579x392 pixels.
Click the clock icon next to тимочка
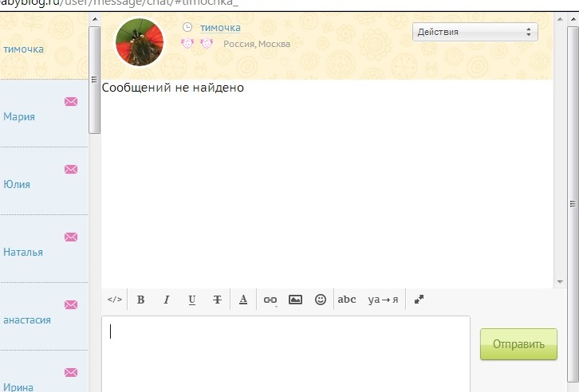[x=187, y=27]
